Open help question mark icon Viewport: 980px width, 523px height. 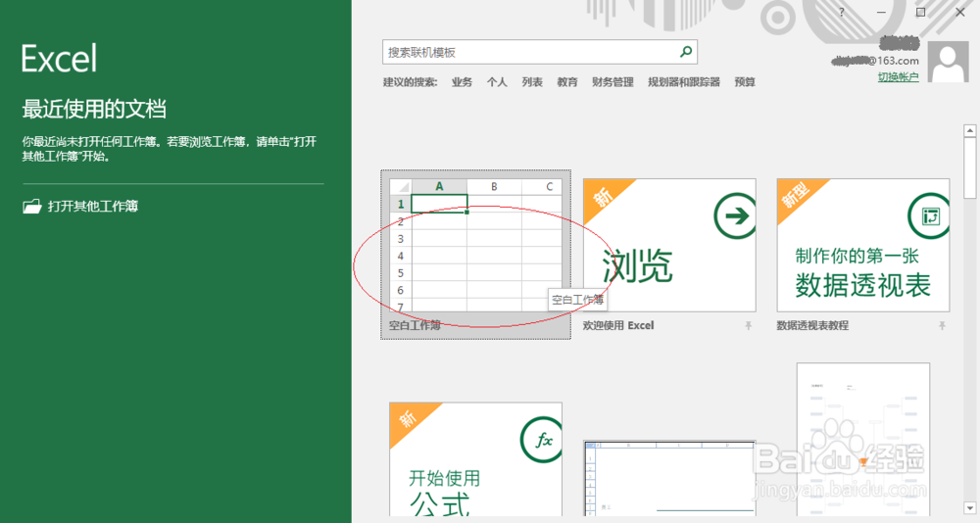[842, 13]
